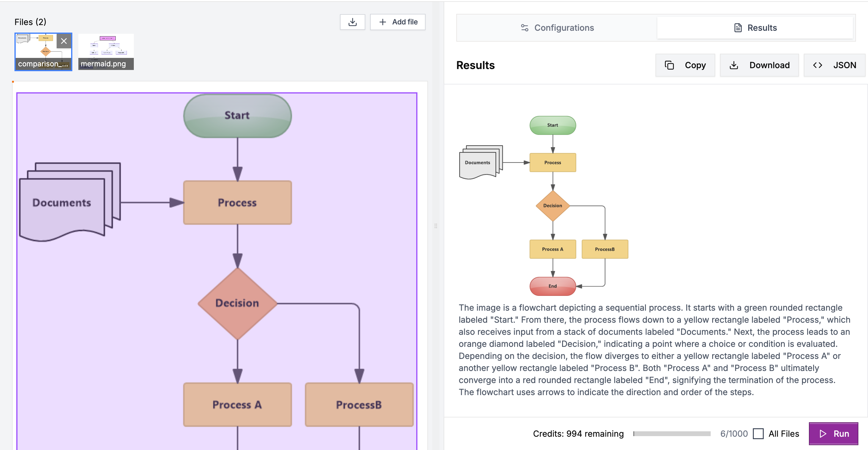Click the Add file button
The width and height of the screenshot is (868, 450).
(398, 22)
